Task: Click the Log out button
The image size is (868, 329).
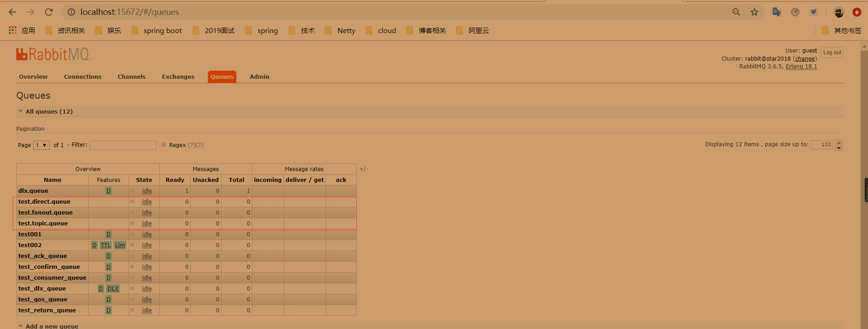Action: pos(832,52)
